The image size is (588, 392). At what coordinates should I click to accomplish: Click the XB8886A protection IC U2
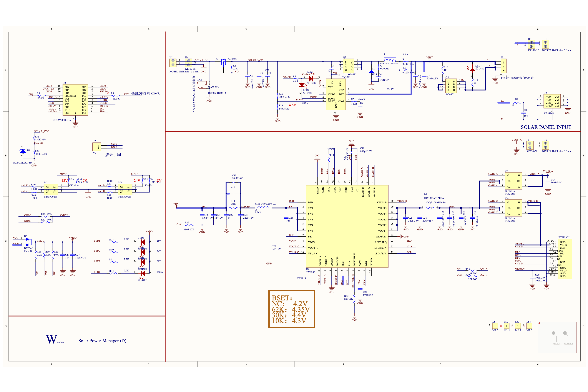[552, 102]
